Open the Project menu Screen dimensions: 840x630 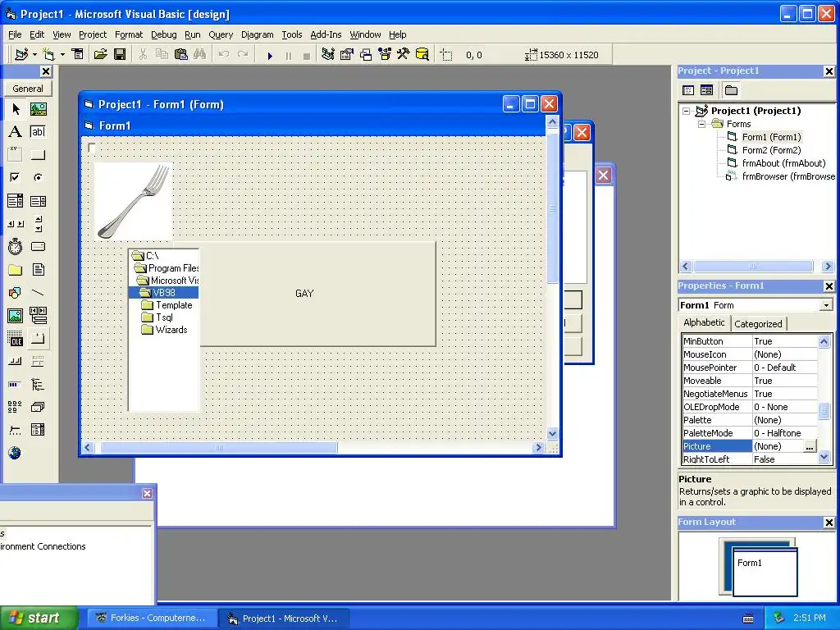[93, 34]
